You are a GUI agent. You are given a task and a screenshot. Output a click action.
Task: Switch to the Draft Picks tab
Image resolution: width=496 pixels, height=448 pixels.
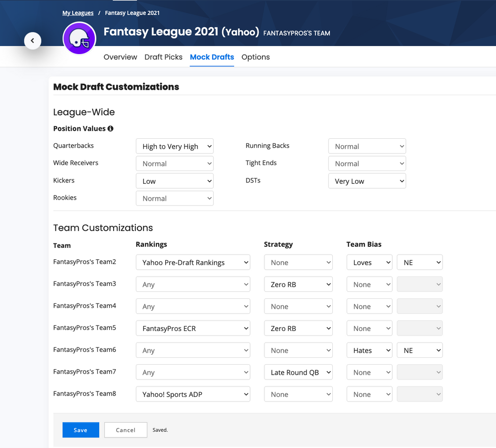(x=163, y=57)
